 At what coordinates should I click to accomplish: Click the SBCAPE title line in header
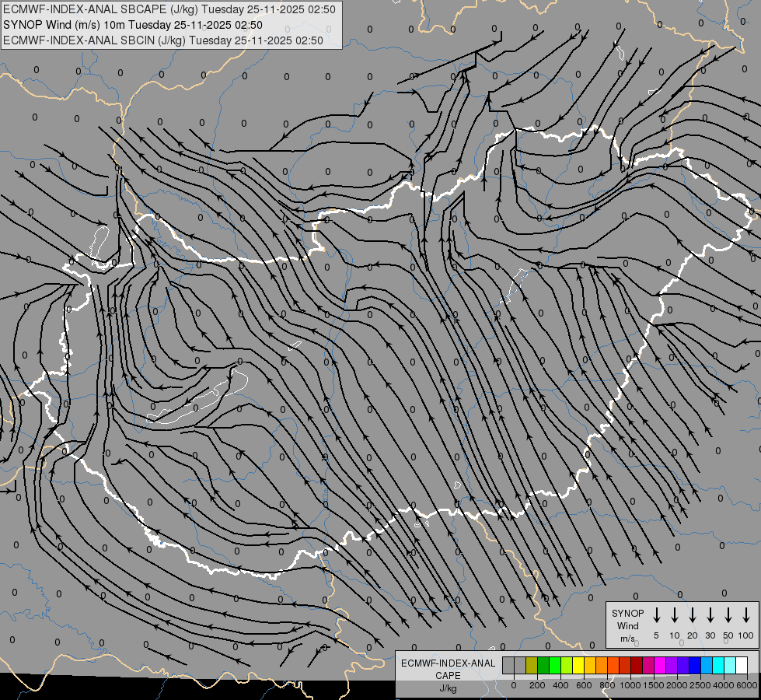pyautogui.click(x=169, y=9)
